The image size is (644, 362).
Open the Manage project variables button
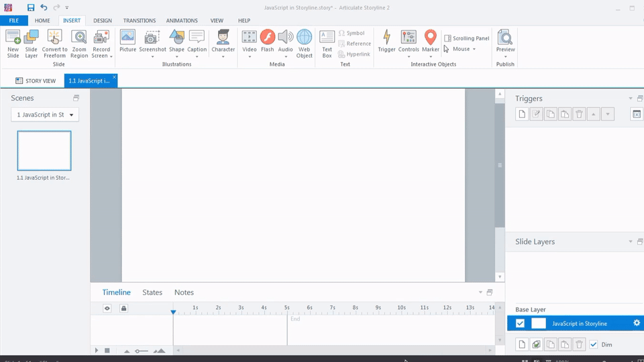tap(637, 114)
